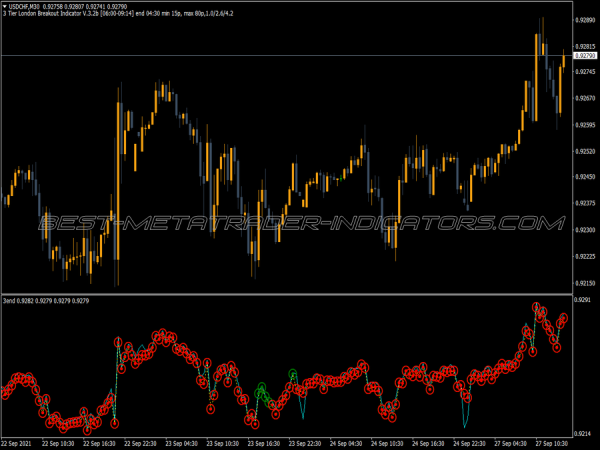Click the 0.92595 price scale label

(x=585, y=125)
